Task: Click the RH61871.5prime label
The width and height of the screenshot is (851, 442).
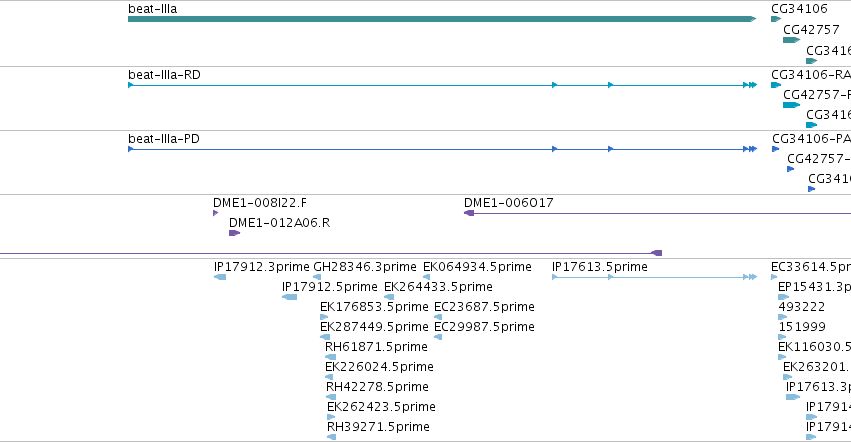Action: click(x=377, y=346)
